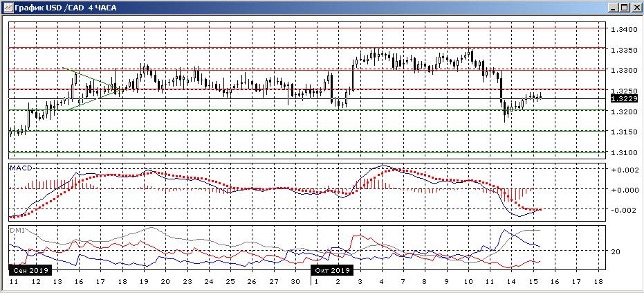Click the 1.3100 price axis label
644x293 pixels.
(623, 152)
